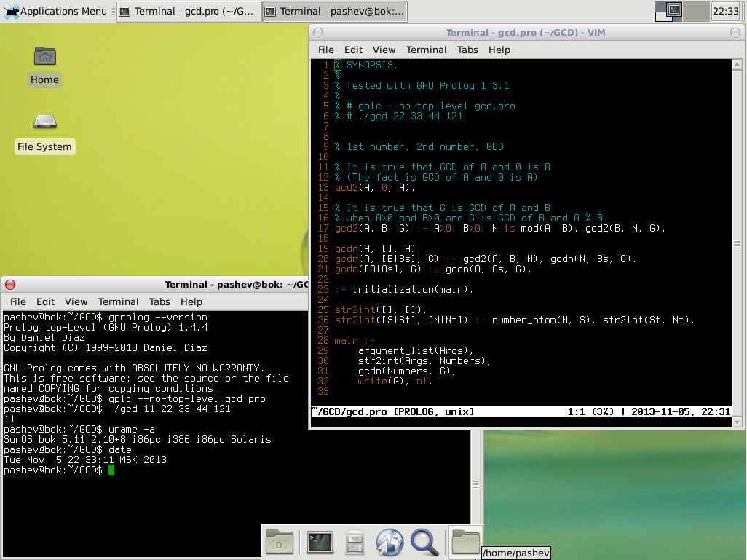747x560 pixels.
Task: Click scroll-up arrow of VIM terminal scrollbar
Action: click(x=737, y=64)
